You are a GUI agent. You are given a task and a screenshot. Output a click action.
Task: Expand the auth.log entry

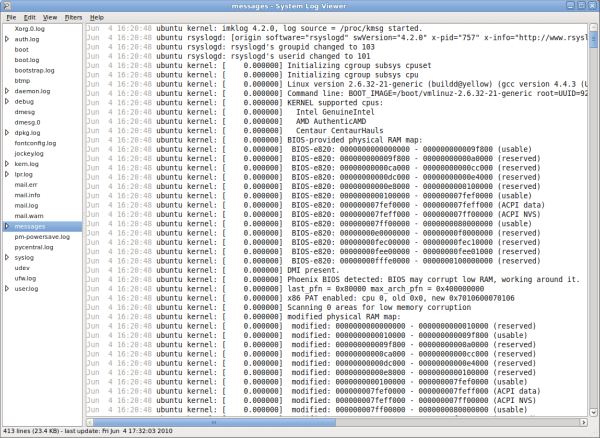tap(7, 39)
